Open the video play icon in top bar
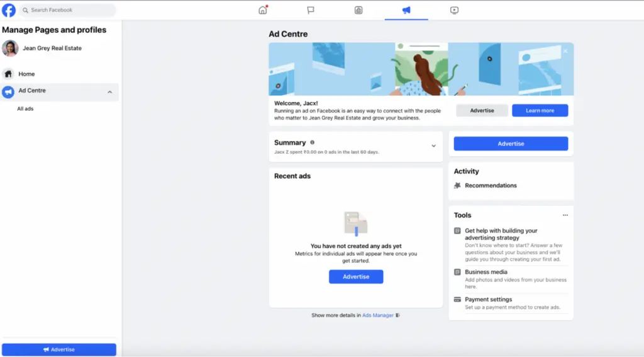644x357 pixels. (x=454, y=10)
